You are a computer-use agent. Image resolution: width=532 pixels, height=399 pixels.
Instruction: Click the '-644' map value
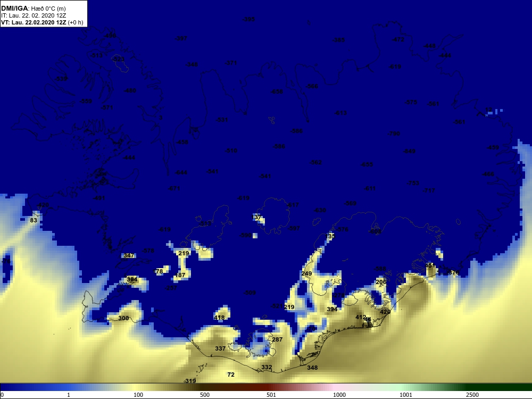[181, 173]
